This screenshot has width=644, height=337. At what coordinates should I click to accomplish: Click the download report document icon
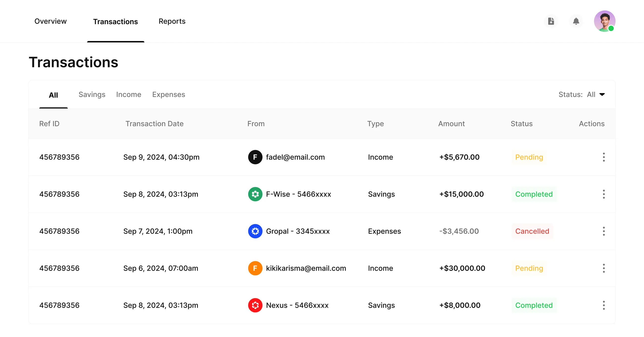[551, 21]
